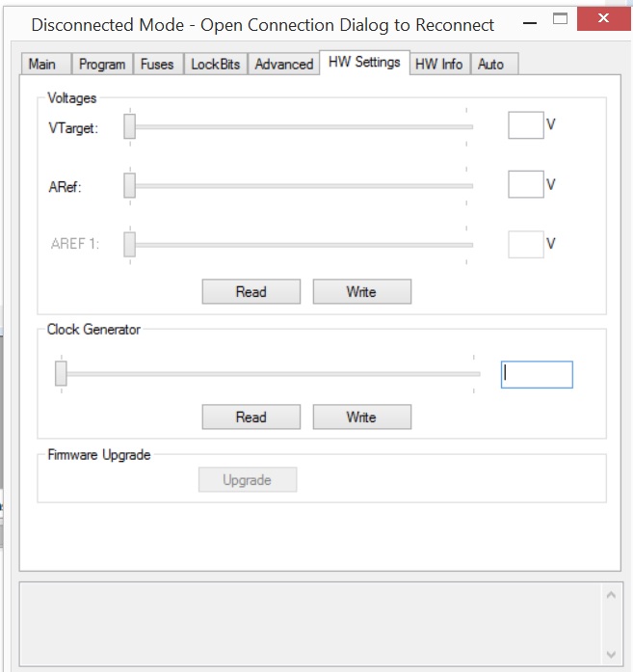Click the VTarget slider thumb
Image resolution: width=633 pixels, height=672 pixels.
coord(130,126)
